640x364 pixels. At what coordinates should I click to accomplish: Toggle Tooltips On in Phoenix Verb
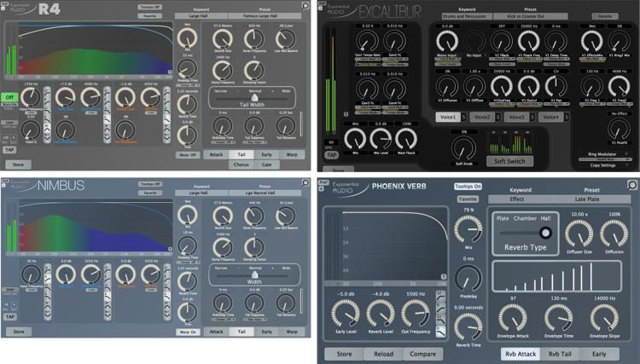tap(467, 186)
